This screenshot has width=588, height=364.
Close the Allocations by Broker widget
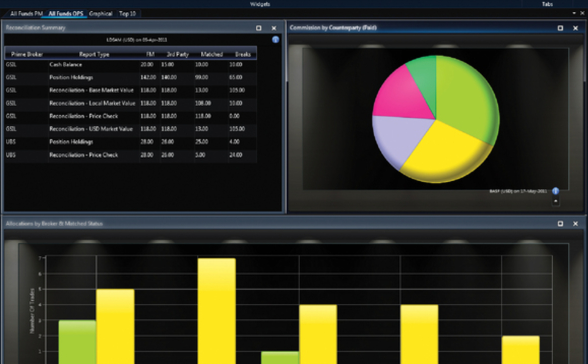pos(576,224)
